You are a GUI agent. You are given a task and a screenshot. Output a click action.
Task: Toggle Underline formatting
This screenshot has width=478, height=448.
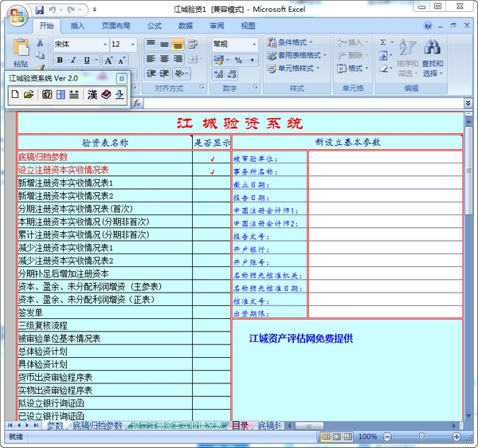pos(87,61)
